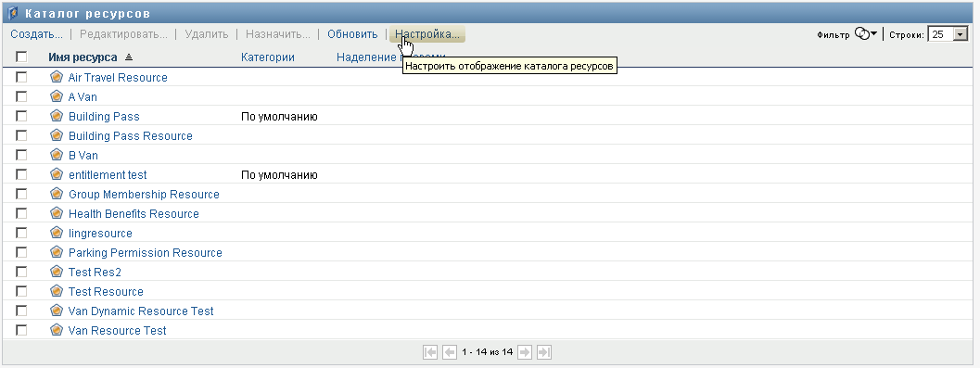Click the icon beside Van Resource Test
The image size is (980, 368).
pyautogui.click(x=57, y=330)
